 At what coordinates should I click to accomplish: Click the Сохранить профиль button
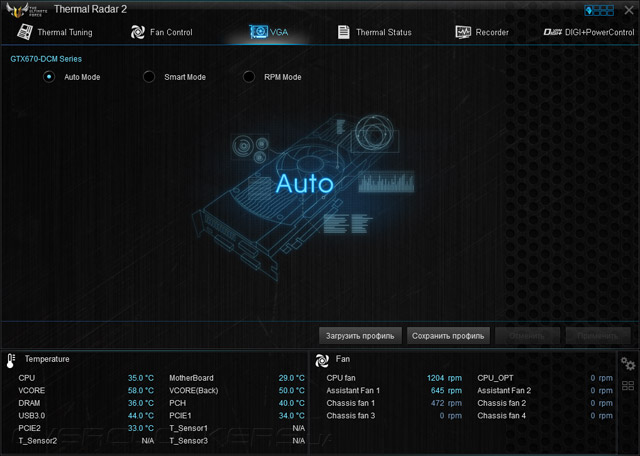448,336
